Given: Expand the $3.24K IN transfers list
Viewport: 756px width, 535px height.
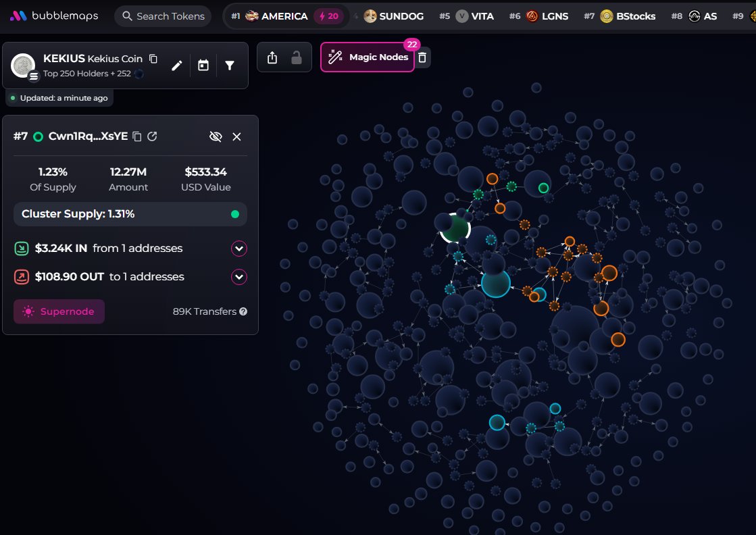Looking at the screenshot, I should pyautogui.click(x=239, y=248).
